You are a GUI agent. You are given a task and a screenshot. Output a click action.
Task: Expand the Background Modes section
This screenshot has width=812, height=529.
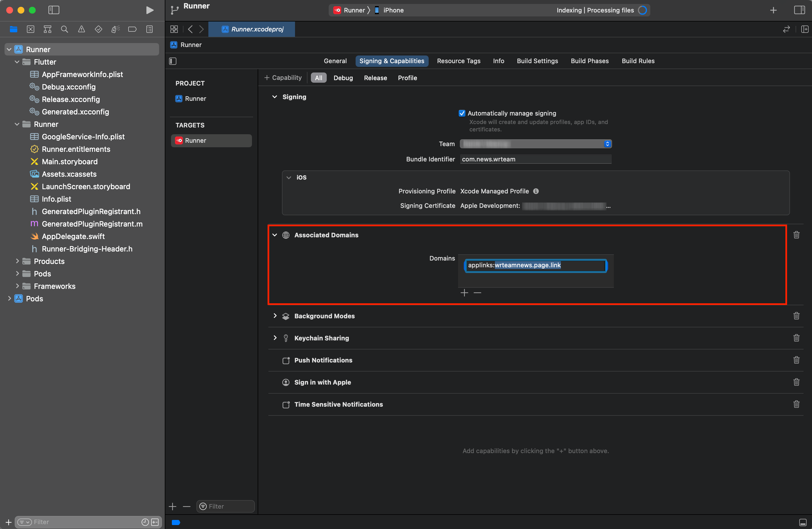point(275,316)
